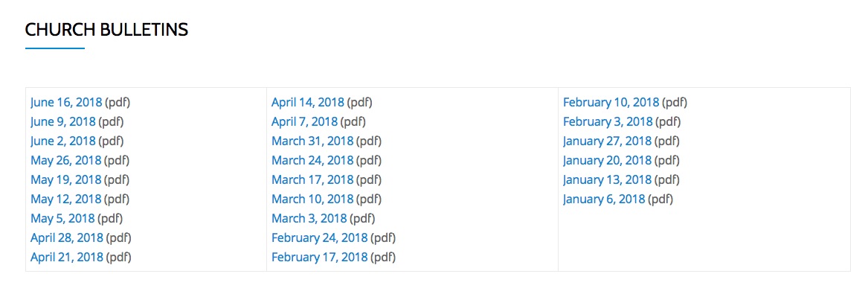Select the January 13, 2018 bulletin link
This screenshot has height=303, width=868.
(607, 180)
